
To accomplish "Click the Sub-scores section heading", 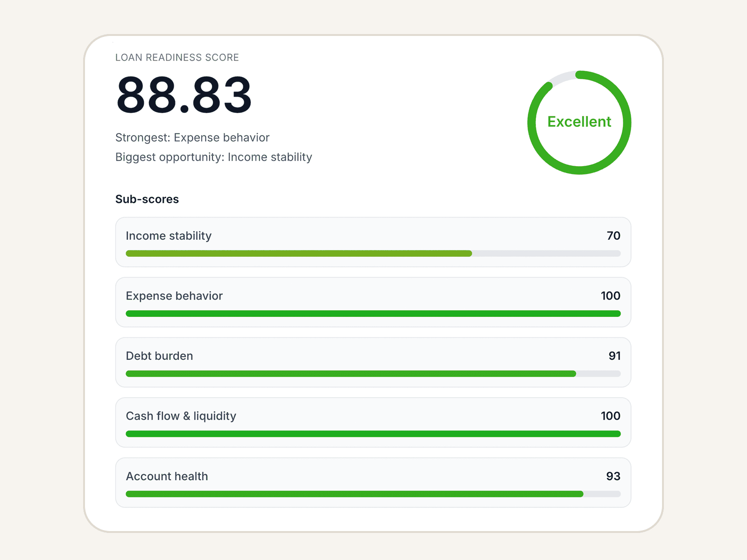I will pyautogui.click(x=147, y=199).
